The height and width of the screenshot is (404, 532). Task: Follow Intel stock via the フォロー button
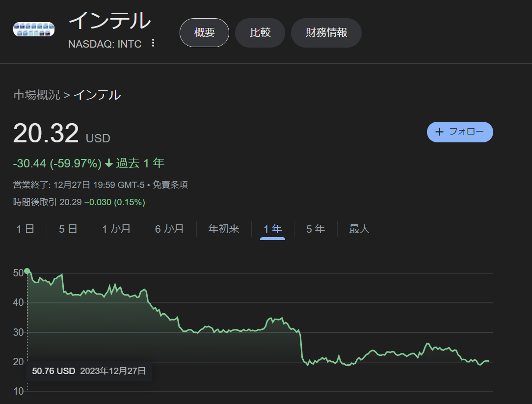(460, 132)
